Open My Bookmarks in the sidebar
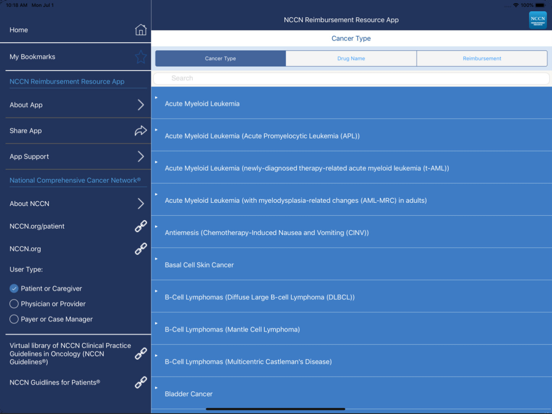The image size is (552, 414). pyautogui.click(x=32, y=57)
